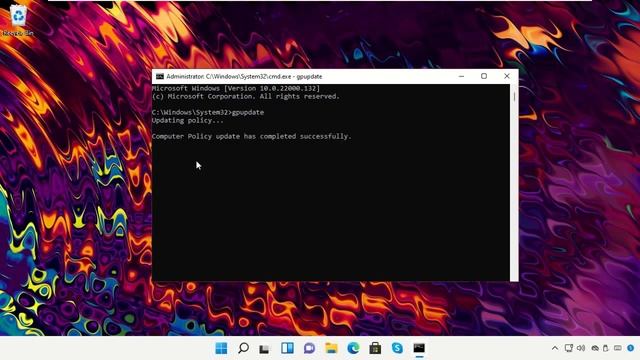Open File Explorer from the taskbar
This screenshot has height=360, width=640.
point(331,348)
